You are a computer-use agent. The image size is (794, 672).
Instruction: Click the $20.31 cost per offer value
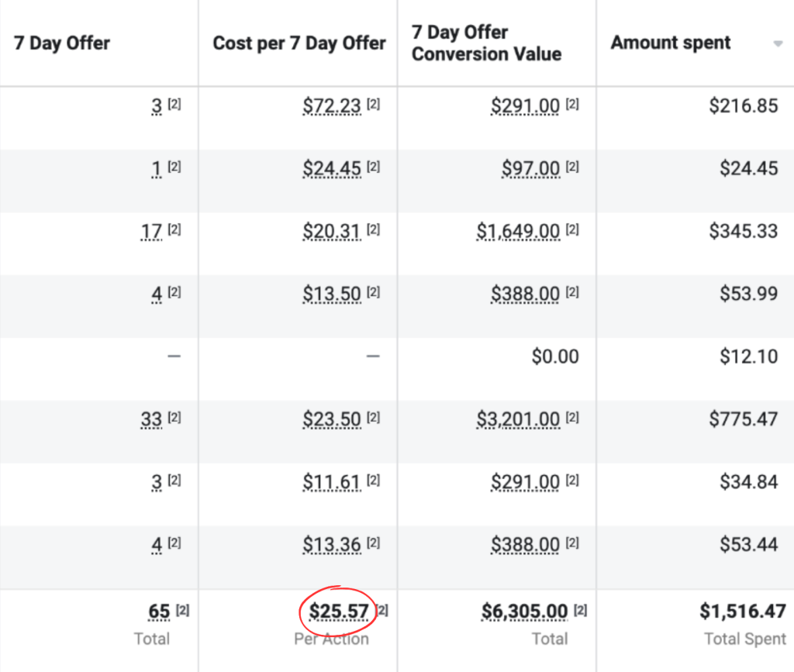tap(332, 231)
